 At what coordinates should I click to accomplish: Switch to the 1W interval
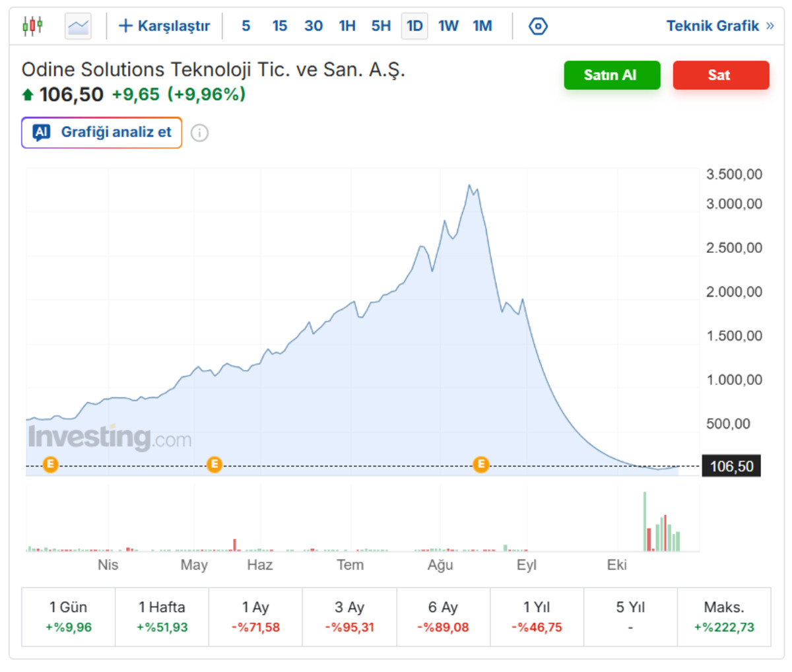(448, 26)
